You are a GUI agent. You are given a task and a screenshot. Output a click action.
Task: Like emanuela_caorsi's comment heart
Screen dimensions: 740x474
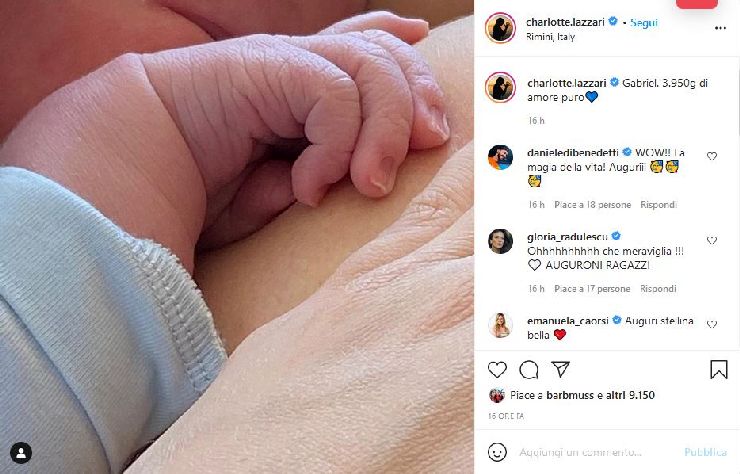[x=712, y=324]
